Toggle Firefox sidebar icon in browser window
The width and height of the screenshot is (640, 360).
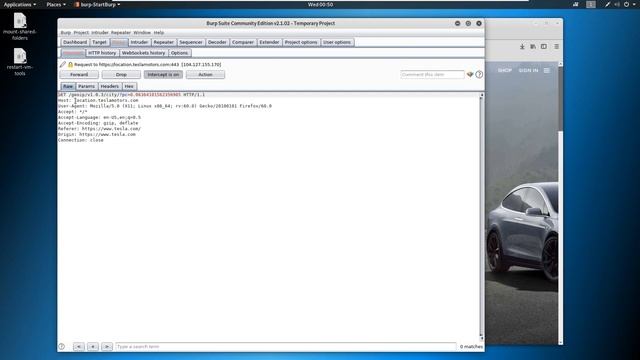tap(544, 47)
